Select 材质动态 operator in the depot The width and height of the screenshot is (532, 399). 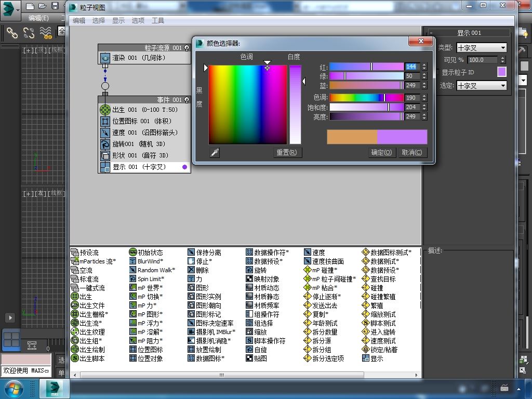(262, 288)
